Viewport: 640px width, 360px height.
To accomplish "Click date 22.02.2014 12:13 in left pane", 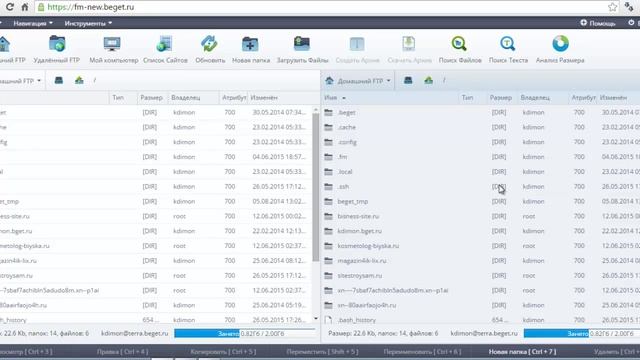I will [x=279, y=231].
